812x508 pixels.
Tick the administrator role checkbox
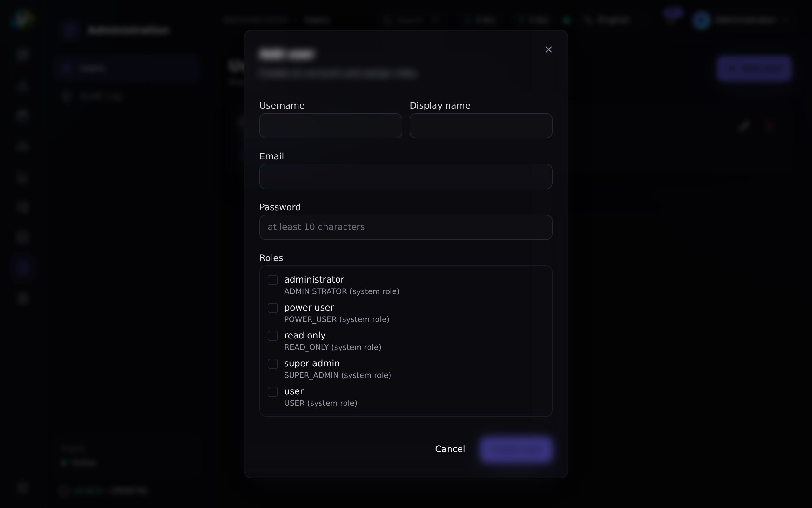click(273, 280)
